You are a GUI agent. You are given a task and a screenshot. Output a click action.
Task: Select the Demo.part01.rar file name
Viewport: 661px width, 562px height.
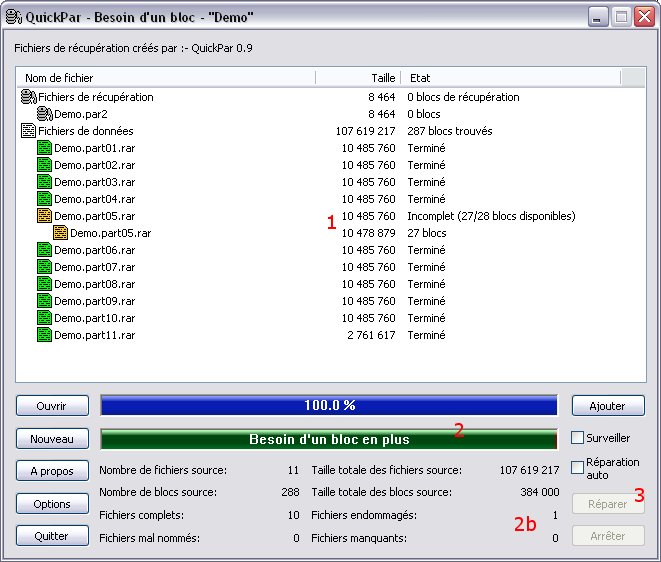pyautogui.click(x=95, y=148)
